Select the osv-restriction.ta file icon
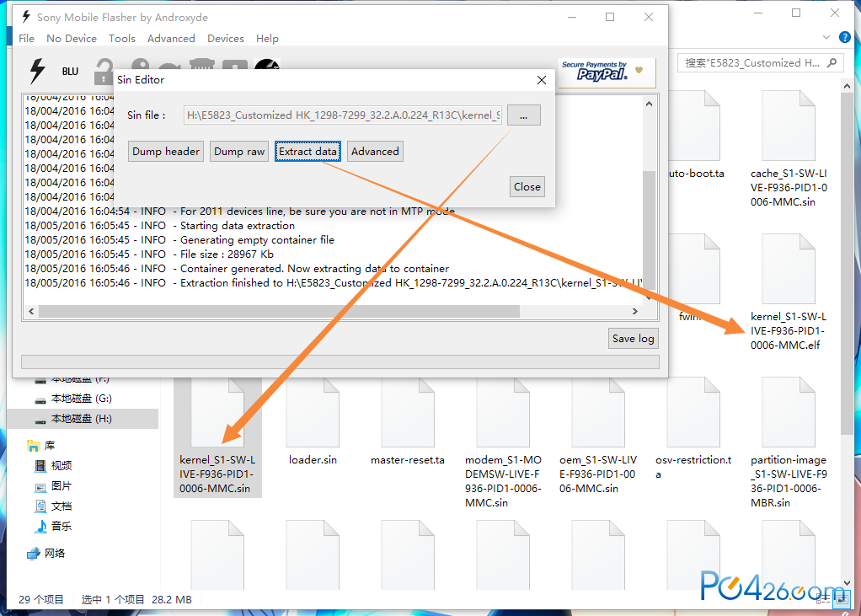The image size is (861, 616). pos(693,413)
